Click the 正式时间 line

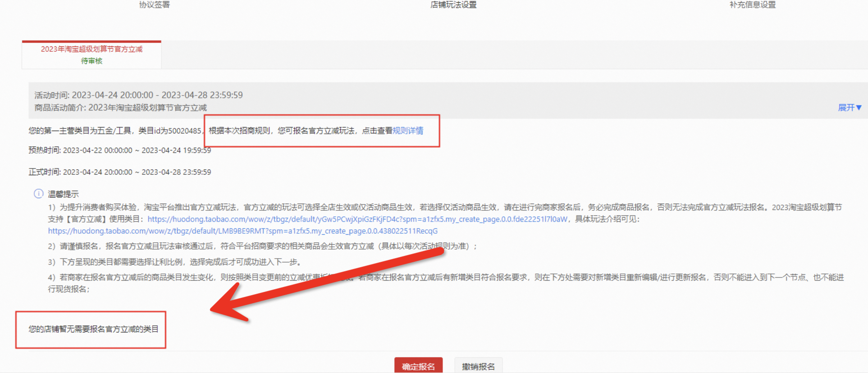pos(120,172)
